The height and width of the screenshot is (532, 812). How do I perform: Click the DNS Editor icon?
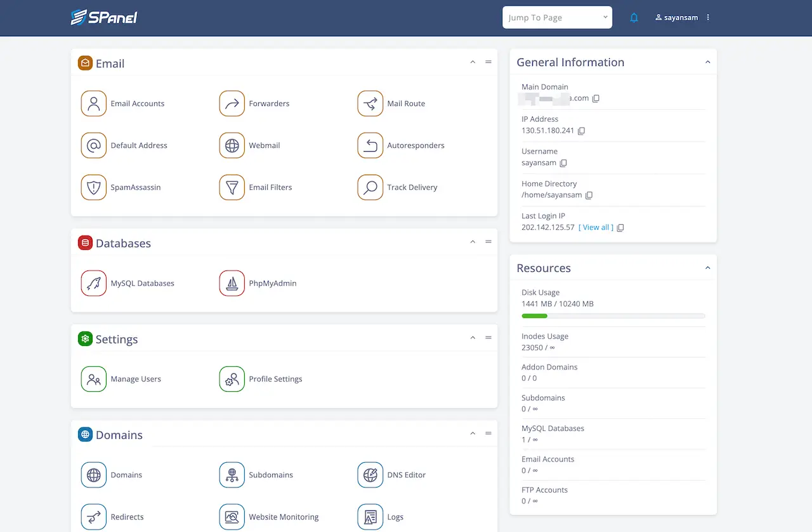click(x=370, y=475)
